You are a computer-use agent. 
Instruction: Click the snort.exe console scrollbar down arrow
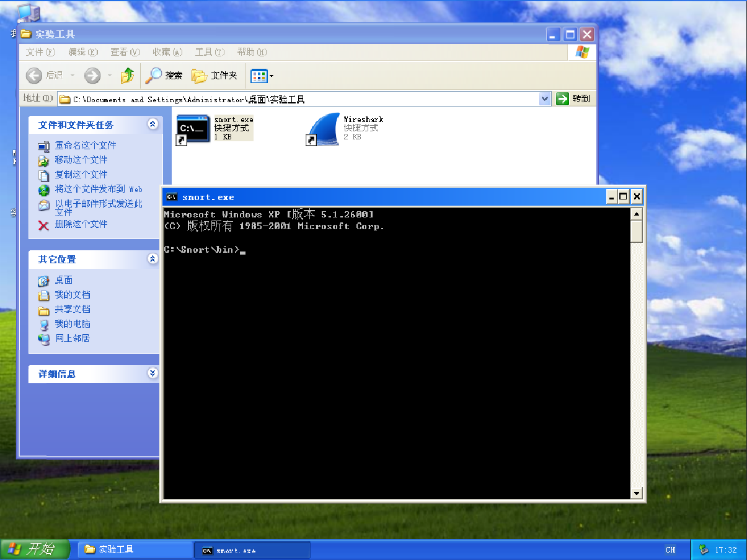click(x=637, y=493)
